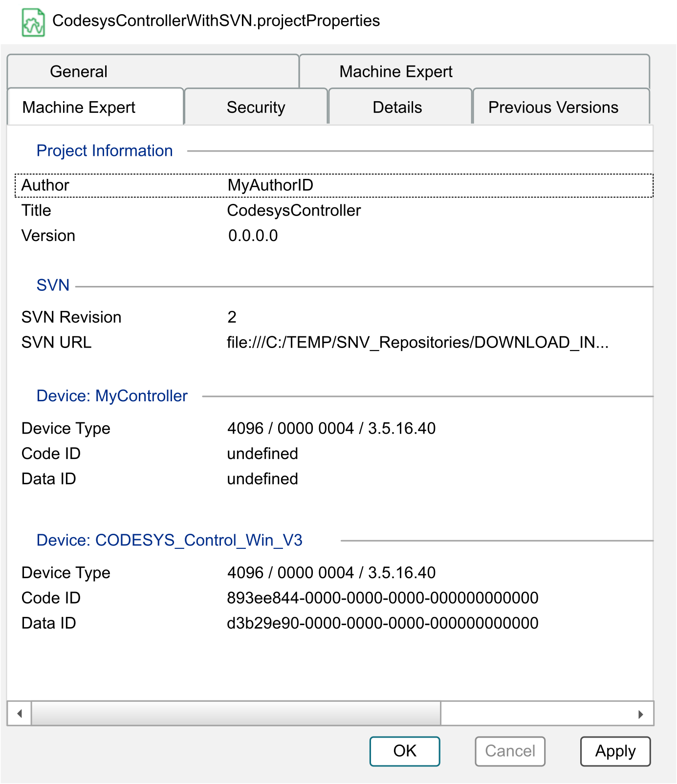This screenshot has height=784, width=677.
Task: Select MyController Data ID undefined value
Action: [262, 479]
